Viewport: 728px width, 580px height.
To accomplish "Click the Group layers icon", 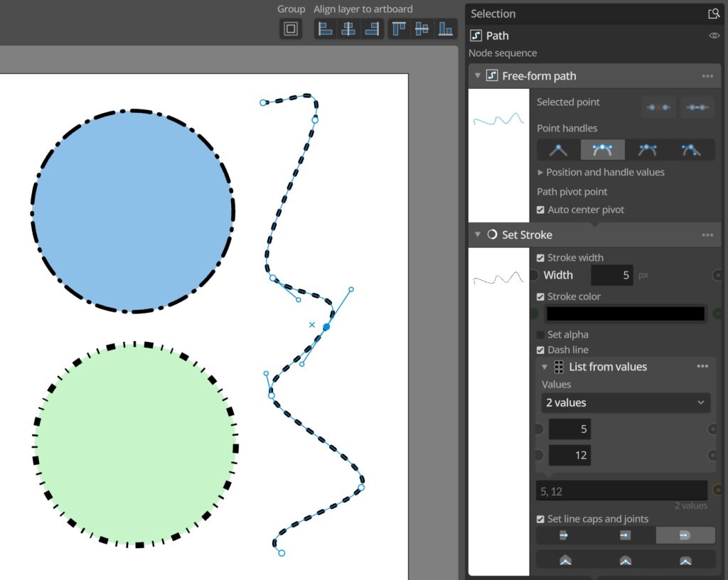I will tap(291, 28).
